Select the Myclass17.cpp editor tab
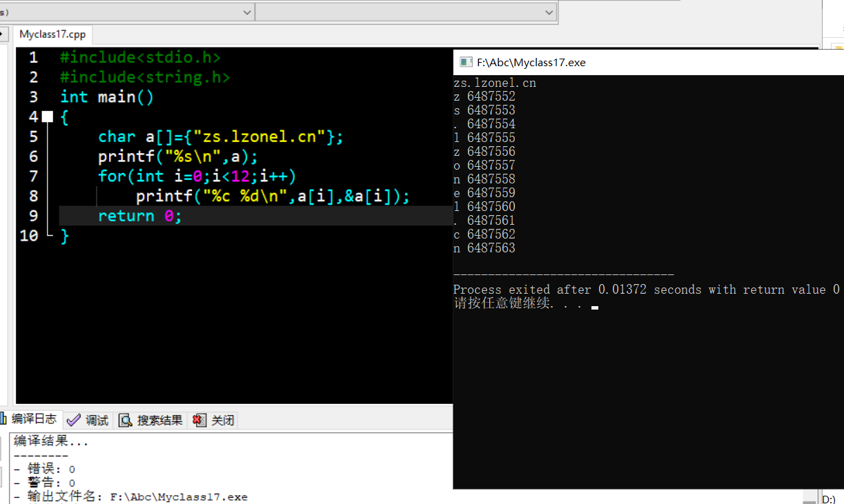Viewport: 844px width, 504px height. click(52, 34)
